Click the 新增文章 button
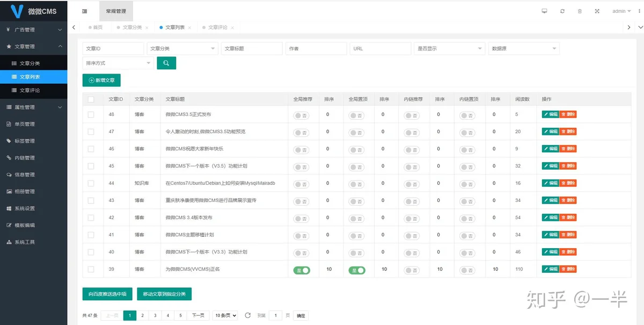Image resolution: width=644 pixels, height=325 pixels. tap(101, 80)
